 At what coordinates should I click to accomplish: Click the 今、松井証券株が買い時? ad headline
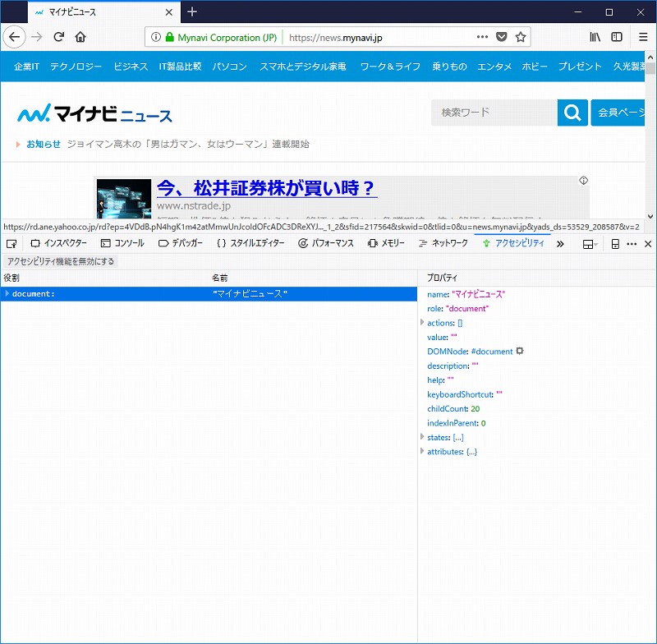pyautogui.click(x=266, y=188)
